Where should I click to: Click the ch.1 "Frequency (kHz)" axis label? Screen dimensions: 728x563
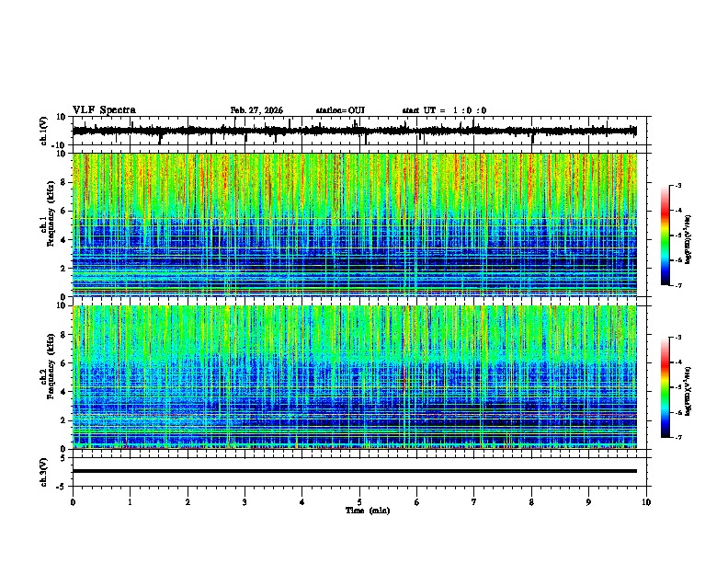(x=51, y=213)
